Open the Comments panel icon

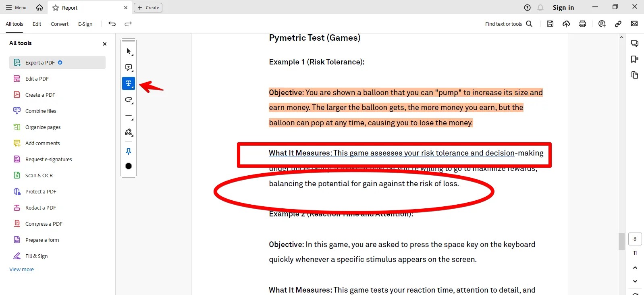(634, 44)
